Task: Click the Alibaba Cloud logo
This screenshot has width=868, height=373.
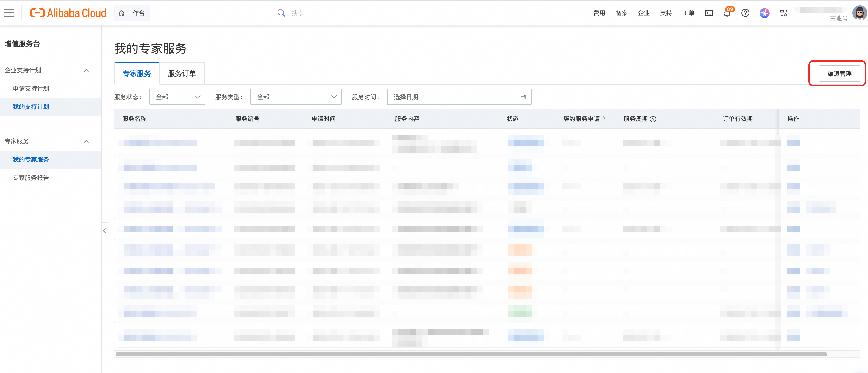Action: click(68, 13)
